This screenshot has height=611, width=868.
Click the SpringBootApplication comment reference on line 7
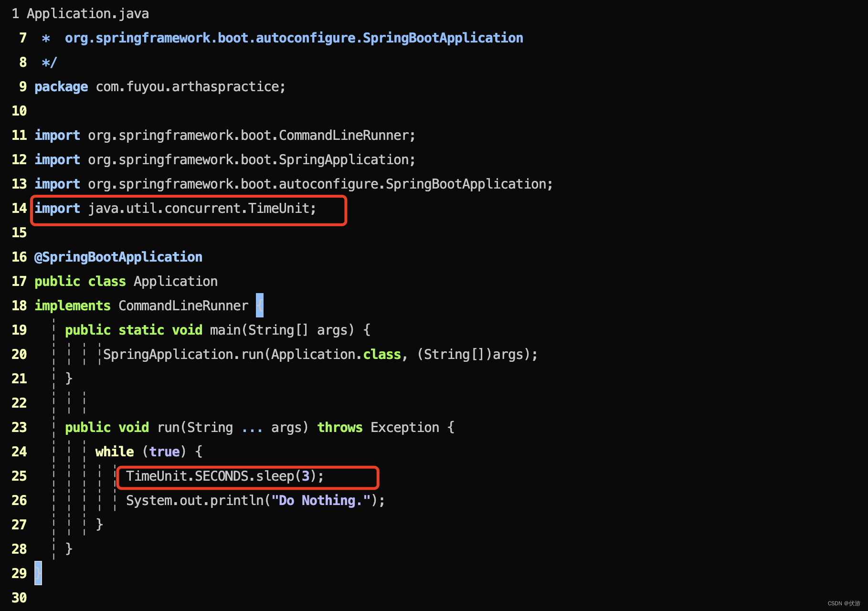294,38
